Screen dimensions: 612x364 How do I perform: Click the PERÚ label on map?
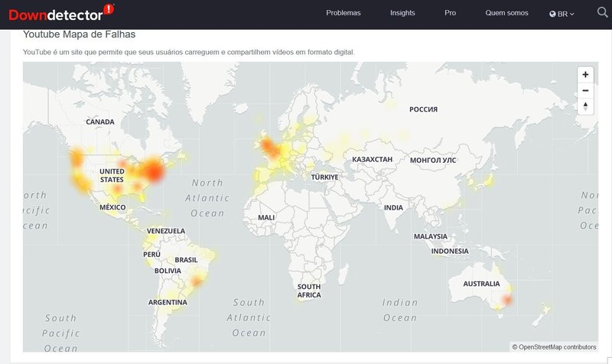point(151,255)
